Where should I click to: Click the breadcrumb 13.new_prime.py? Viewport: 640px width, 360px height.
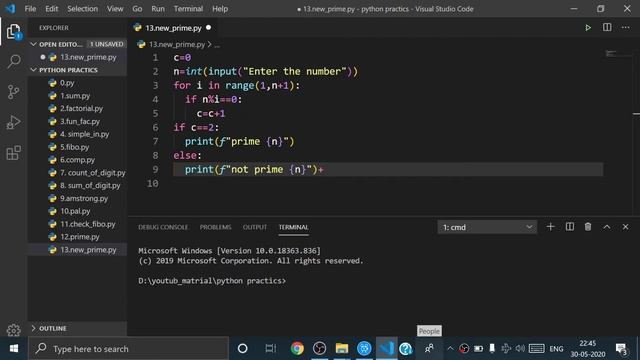pos(176,44)
